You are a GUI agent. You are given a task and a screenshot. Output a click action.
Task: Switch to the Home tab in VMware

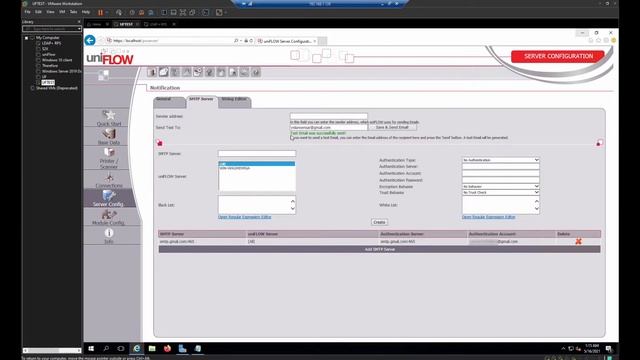click(95, 24)
